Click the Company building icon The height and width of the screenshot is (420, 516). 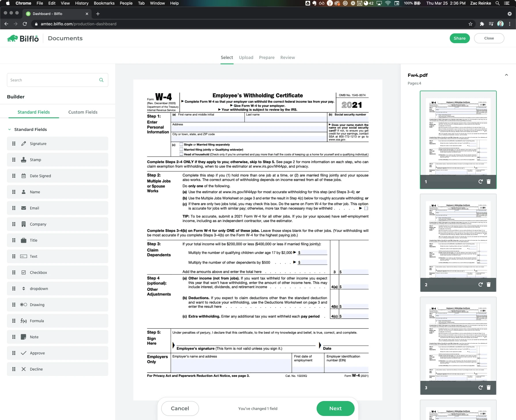point(24,224)
